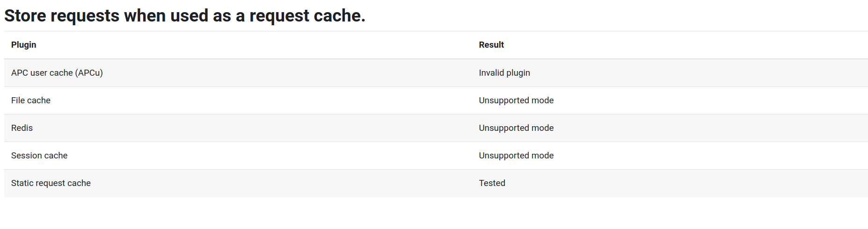
Task: Click Unsupported mode in Session cache row
Action: pos(516,156)
